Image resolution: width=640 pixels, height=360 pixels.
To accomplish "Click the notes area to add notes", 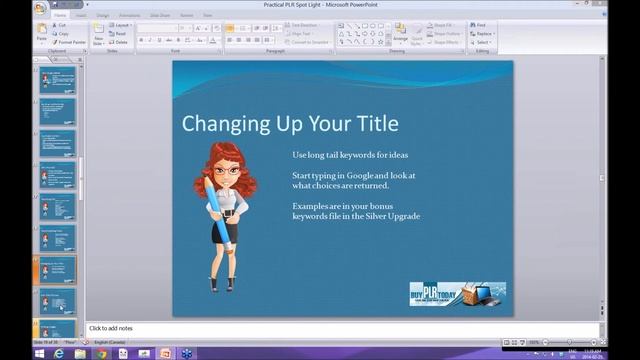I will [342, 329].
